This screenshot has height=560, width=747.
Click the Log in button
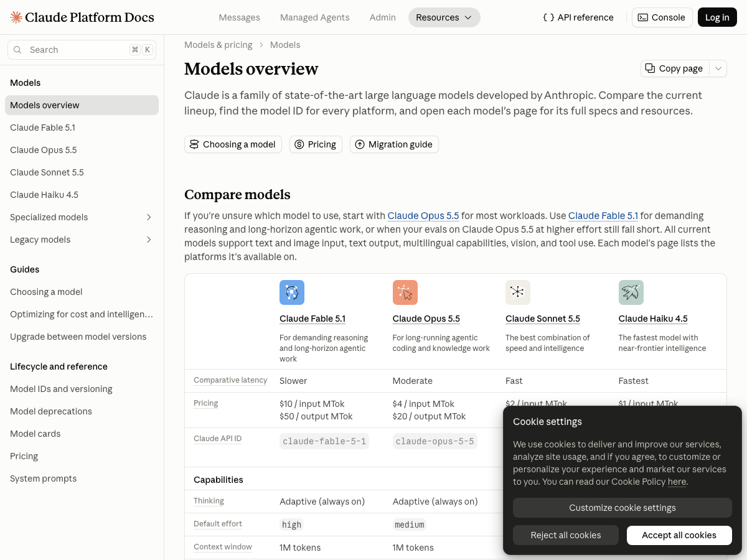point(717,17)
